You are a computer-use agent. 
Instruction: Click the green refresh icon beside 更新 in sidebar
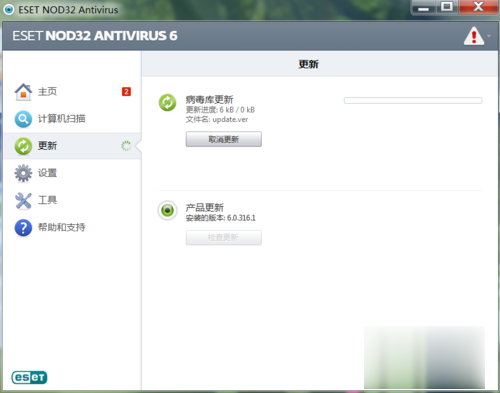point(23,146)
